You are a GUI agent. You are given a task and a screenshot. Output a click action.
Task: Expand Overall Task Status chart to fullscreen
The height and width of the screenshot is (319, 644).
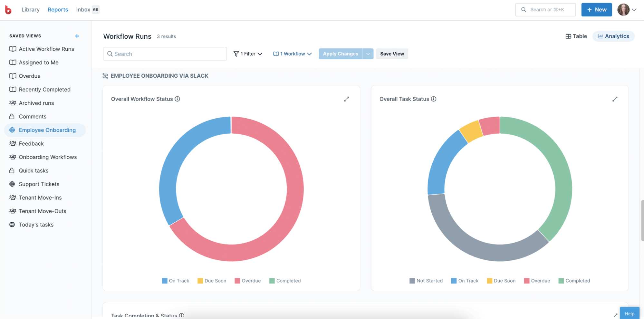615,99
